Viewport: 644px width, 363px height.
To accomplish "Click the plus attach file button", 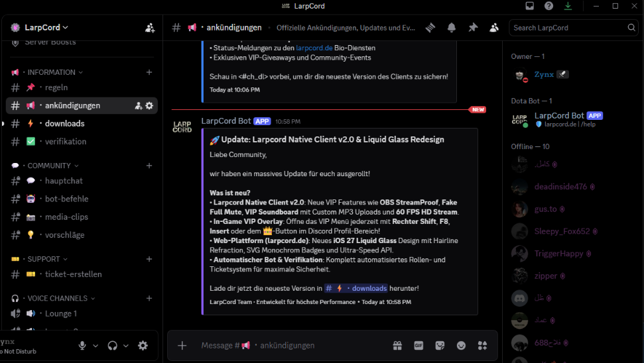I will click(182, 345).
